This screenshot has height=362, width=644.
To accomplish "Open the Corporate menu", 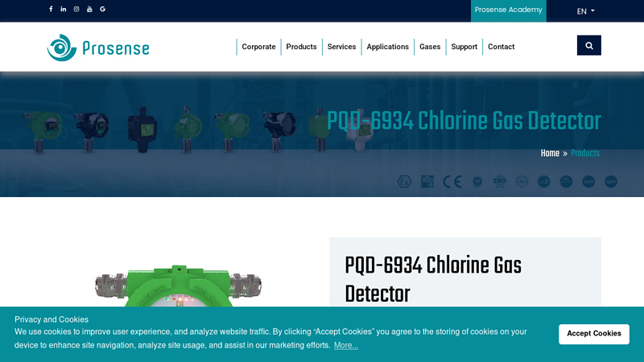I will point(258,47).
